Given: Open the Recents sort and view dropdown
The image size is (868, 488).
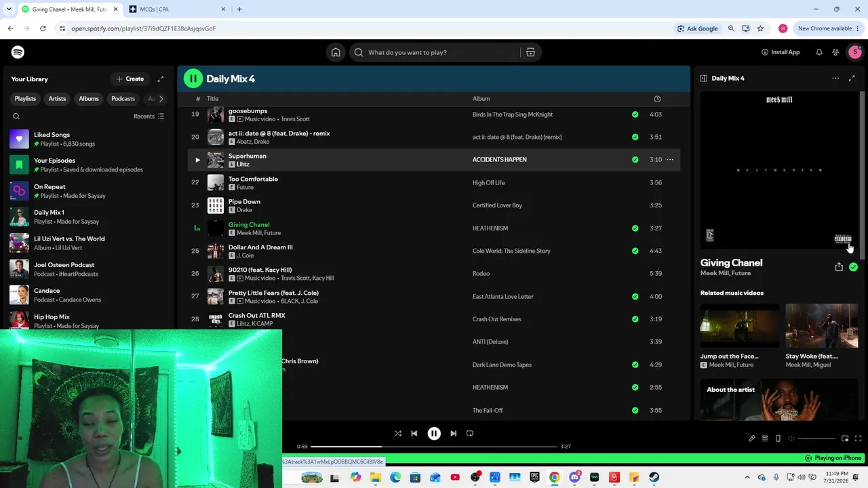Looking at the screenshot, I should pyautogui.click(x=149, y=117).
